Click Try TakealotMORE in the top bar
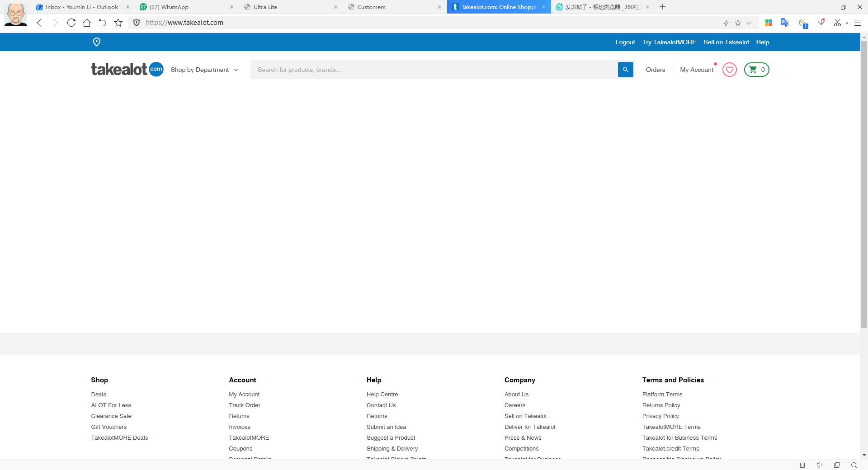The width and height of the screenshot is (868, 470). pyautogui.click(x=669, y=42)
